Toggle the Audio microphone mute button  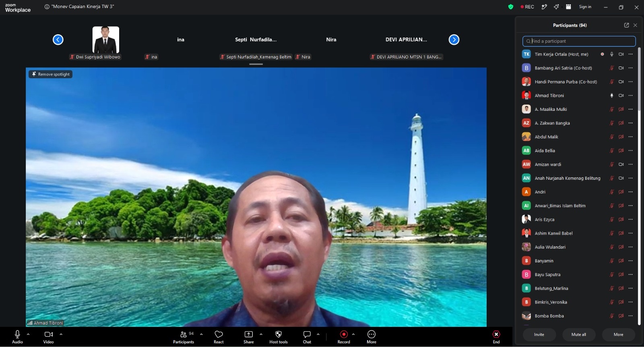[x=17, y=337]
